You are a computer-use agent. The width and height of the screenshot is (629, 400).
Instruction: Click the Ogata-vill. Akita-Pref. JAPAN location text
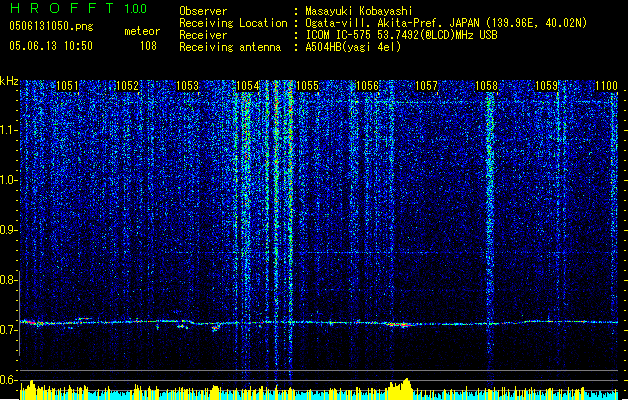click(446, 23)
